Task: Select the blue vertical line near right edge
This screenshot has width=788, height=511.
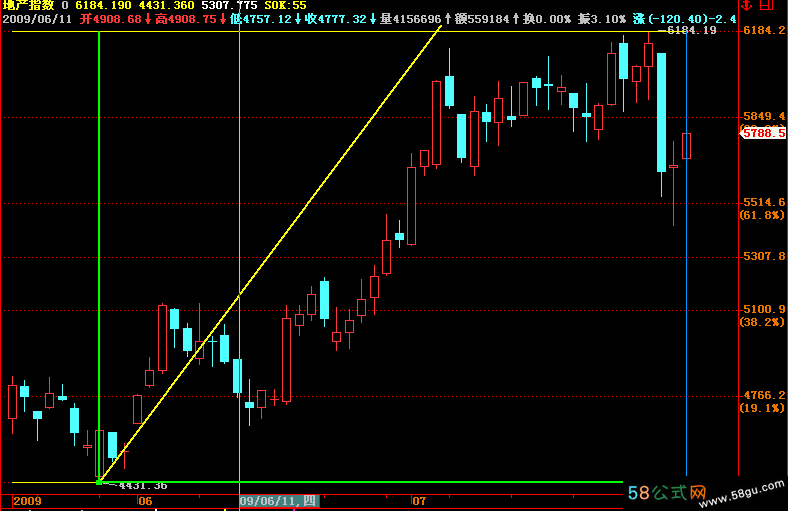Action: pyautogui.click(x=686, y=254)
